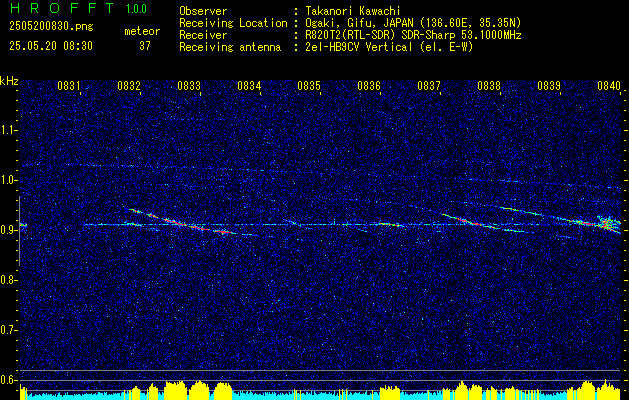Click the 0840 time marker
This screenshot has width=629, height=400.
click(x=609, y=85)
